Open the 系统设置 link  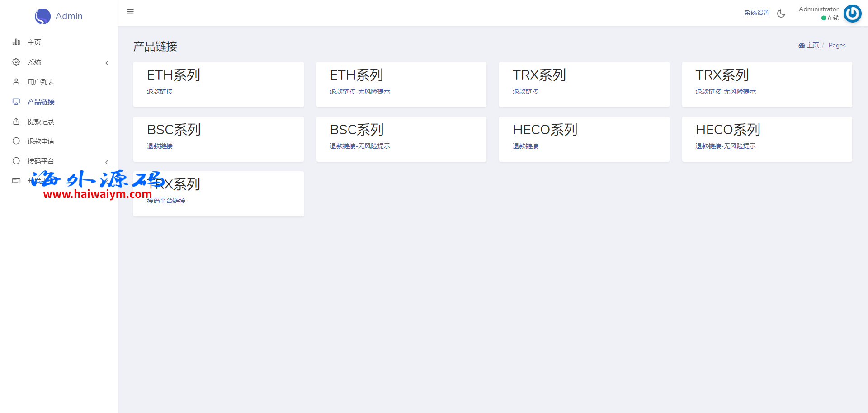click(x=757, y=13)
